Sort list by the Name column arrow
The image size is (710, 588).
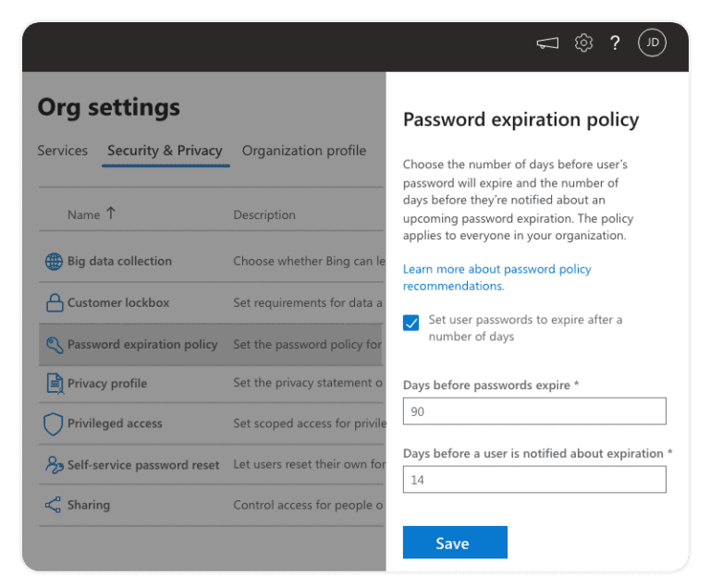click(x=111, y=214)
